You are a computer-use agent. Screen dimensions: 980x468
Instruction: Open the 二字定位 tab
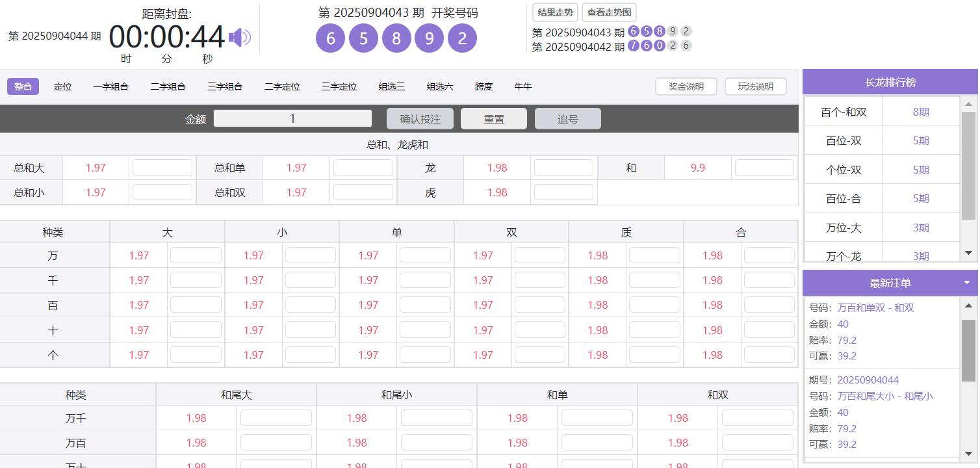click(281, 86)
